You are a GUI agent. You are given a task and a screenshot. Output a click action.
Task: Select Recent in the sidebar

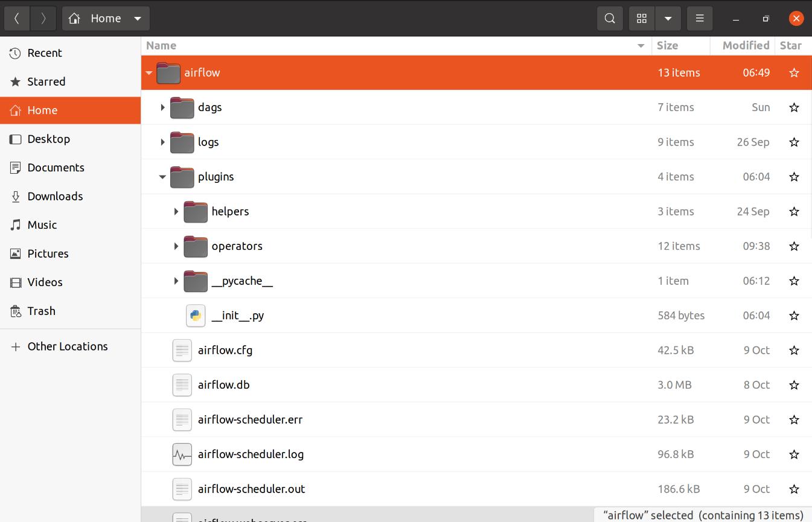click(44, 53)
